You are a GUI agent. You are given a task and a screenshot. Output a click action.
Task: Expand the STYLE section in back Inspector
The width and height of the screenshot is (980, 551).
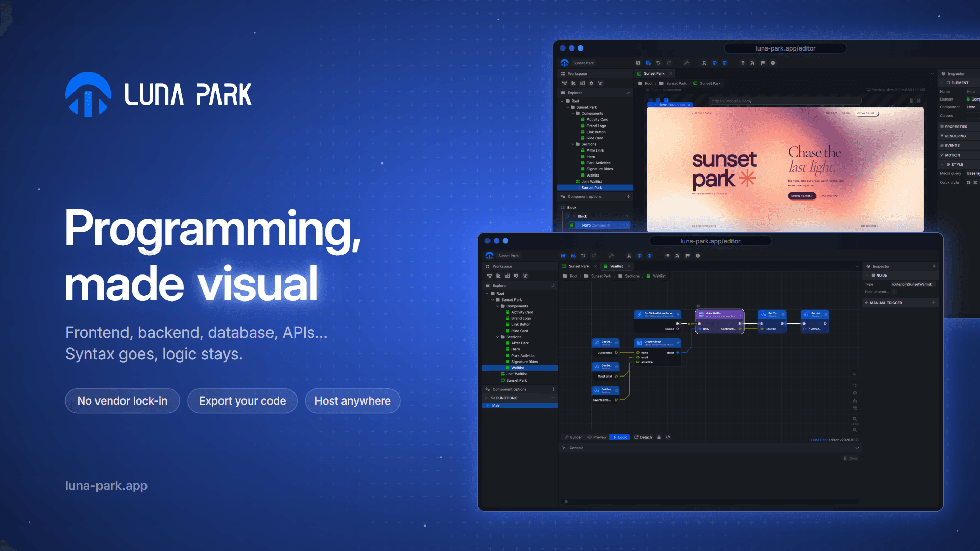(942, 165)
